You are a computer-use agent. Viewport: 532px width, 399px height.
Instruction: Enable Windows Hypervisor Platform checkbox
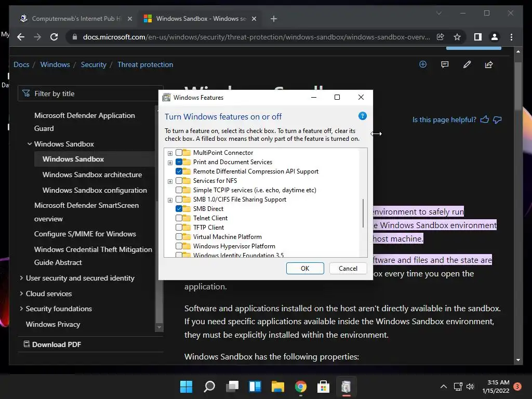[179, 246]
